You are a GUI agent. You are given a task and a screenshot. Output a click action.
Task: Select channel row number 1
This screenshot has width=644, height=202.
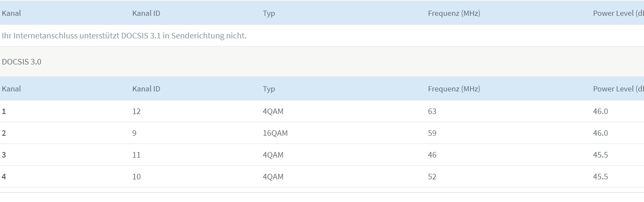tap(322, 111)
